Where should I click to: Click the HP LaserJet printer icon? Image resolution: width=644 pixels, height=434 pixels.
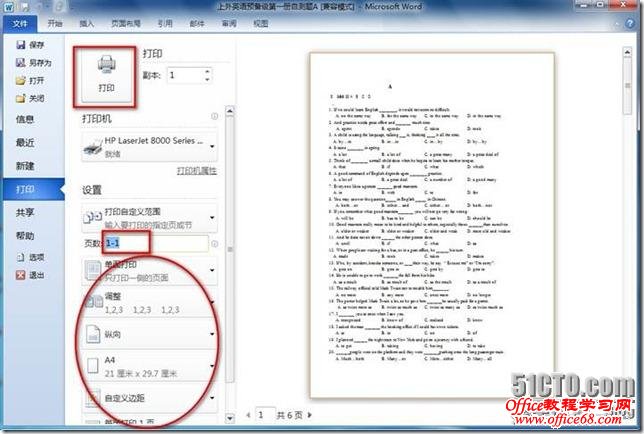click(x=93, y=147)
